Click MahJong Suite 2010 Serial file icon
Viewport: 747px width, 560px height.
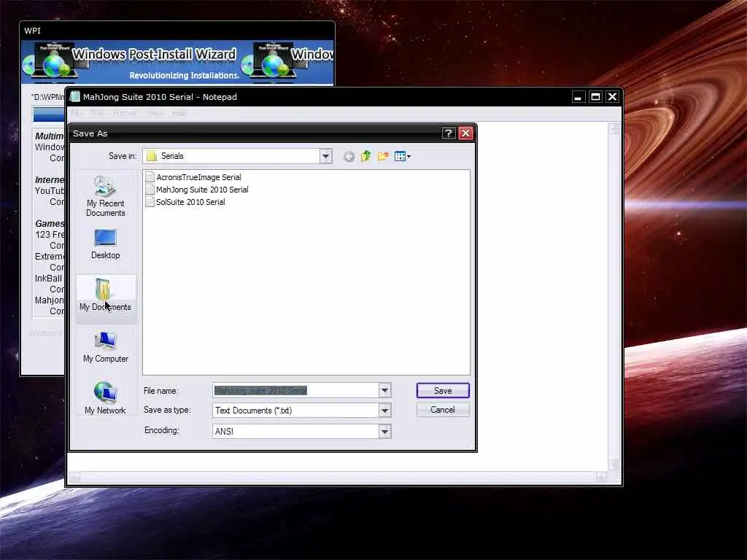click(x=150, y=190)
